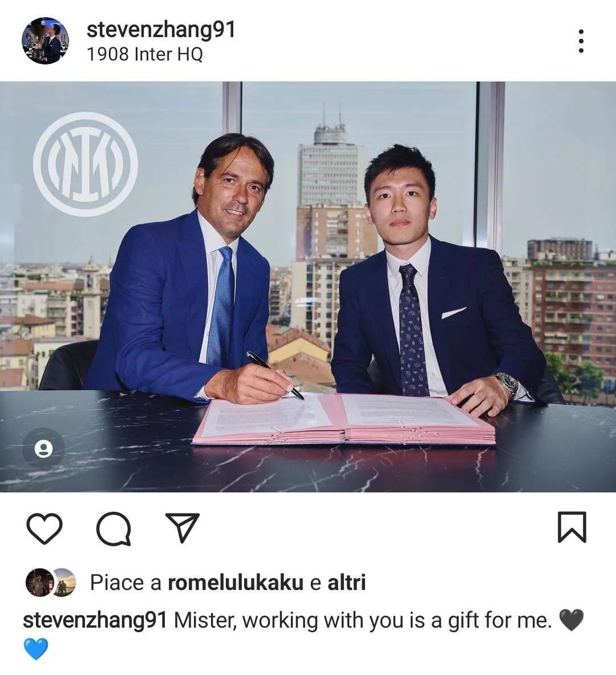Screen dimensions: 616x675
Task: Tap the black heart emoji in the caption
Action: (572, 620)
